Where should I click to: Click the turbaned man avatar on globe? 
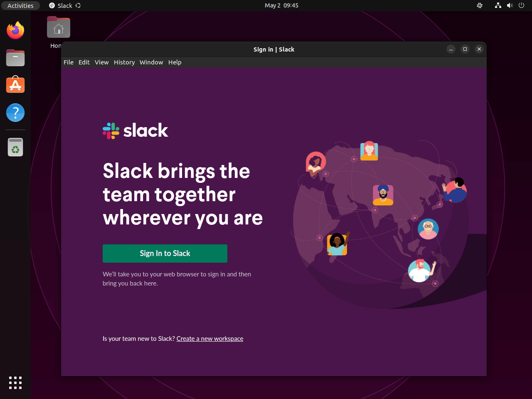(x=383, y=195)
